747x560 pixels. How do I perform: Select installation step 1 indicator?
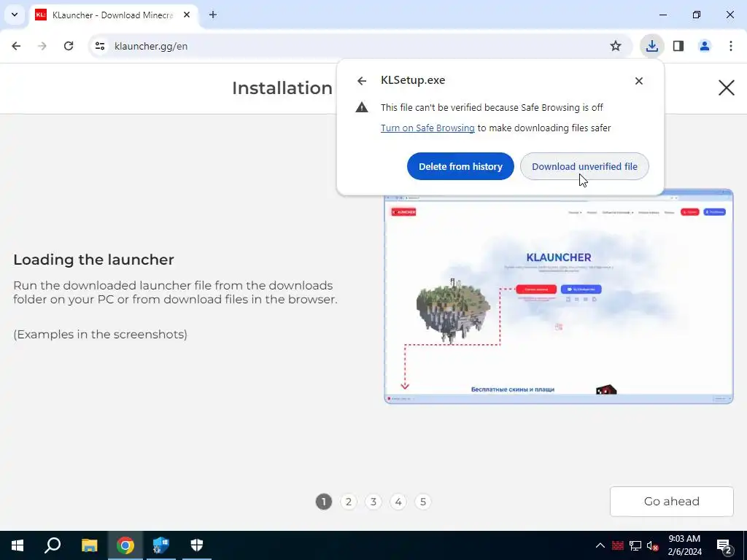324,502
